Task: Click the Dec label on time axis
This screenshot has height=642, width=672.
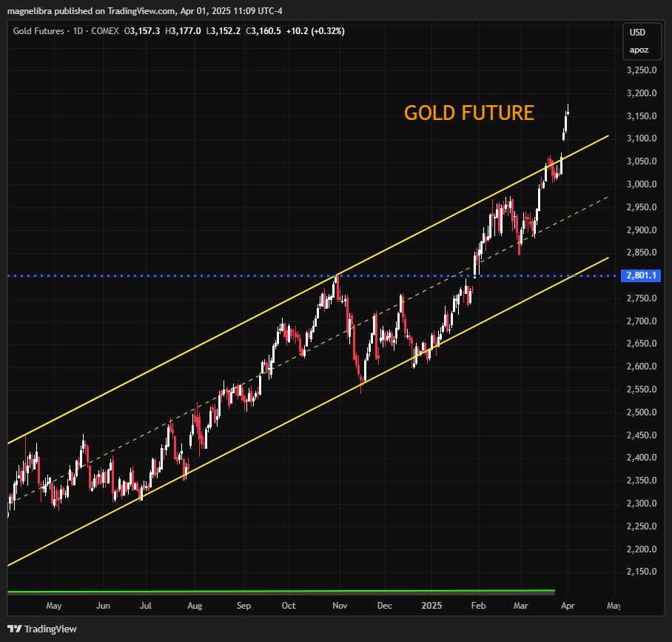Action: (384, 606)
